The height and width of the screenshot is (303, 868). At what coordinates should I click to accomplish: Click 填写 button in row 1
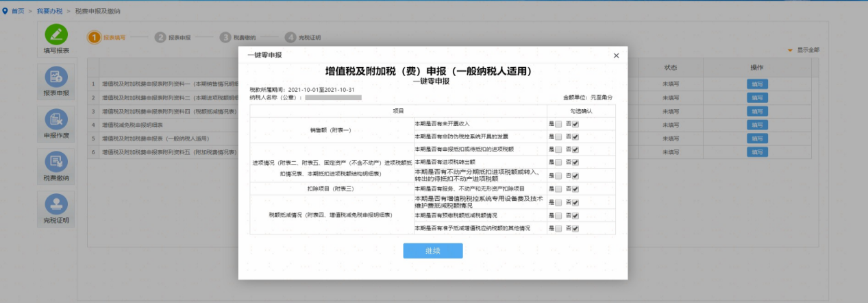(757, 84)
